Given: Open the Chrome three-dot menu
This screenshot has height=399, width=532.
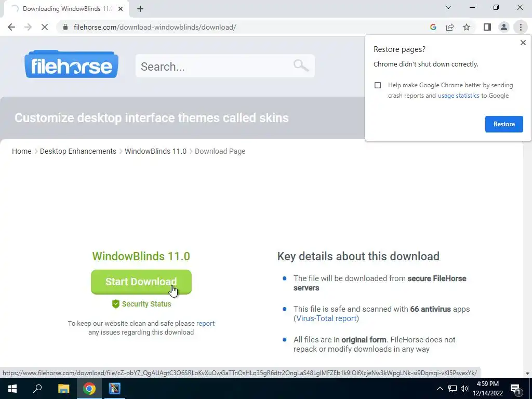Looking at the screenshot, I should click(521, 27).
